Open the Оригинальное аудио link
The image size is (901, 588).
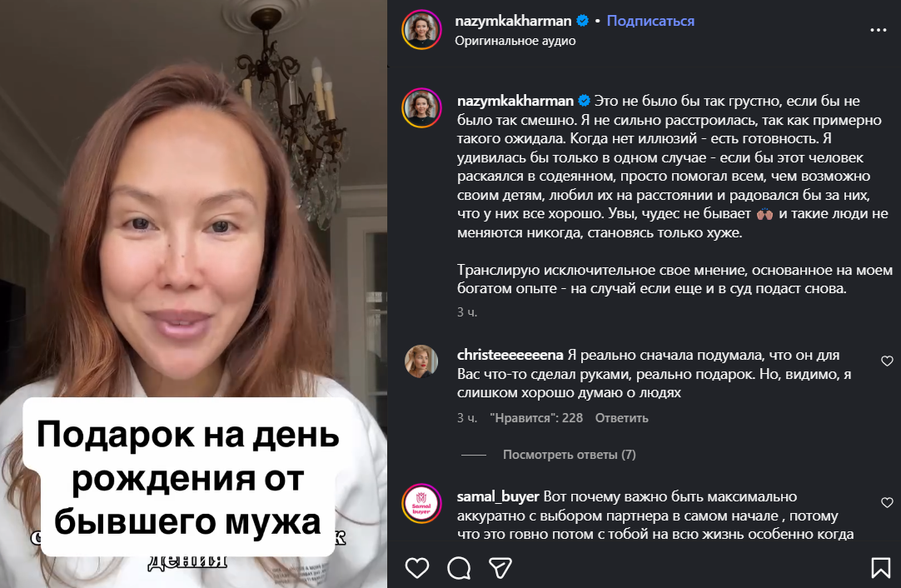515,41
